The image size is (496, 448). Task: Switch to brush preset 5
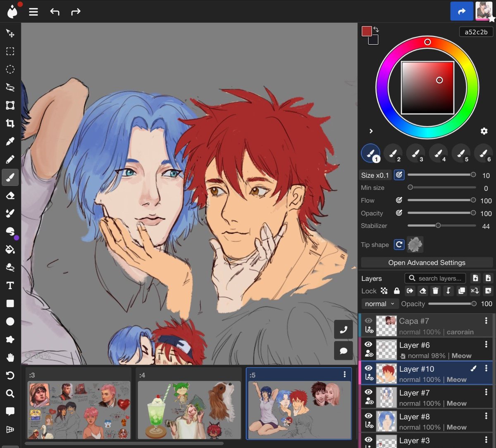point(461,154)
